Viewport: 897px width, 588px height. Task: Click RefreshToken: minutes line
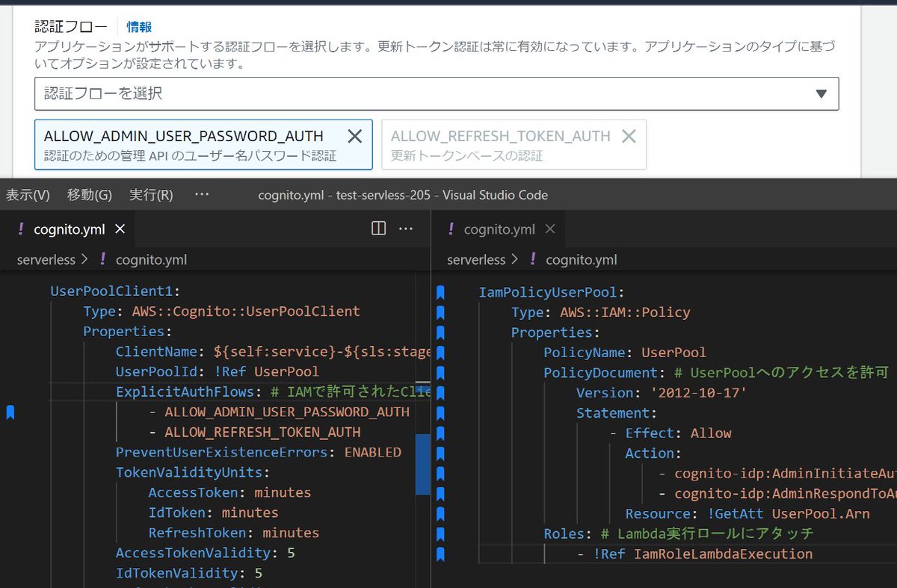[233, 533]
